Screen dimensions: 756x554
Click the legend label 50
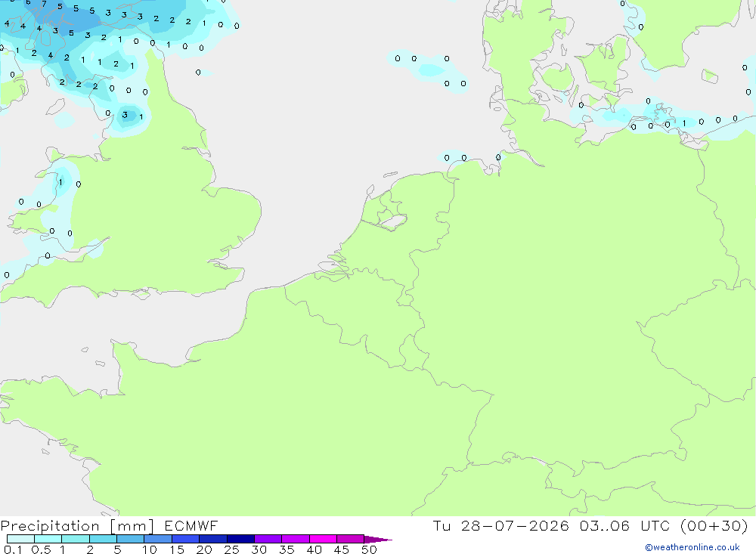pyautogui.click(x=370, y=549)
